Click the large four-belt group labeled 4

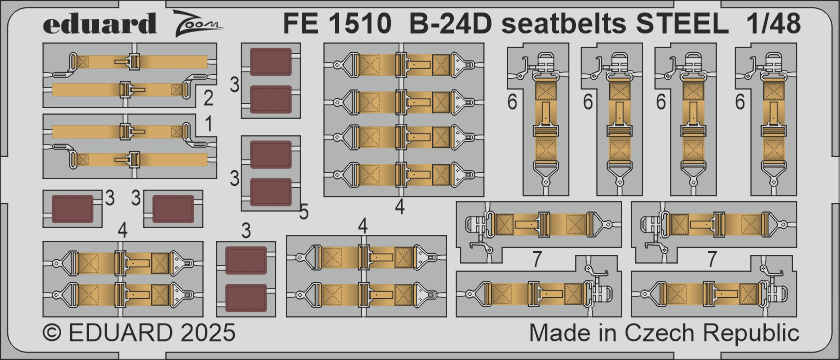pos(404,119)
